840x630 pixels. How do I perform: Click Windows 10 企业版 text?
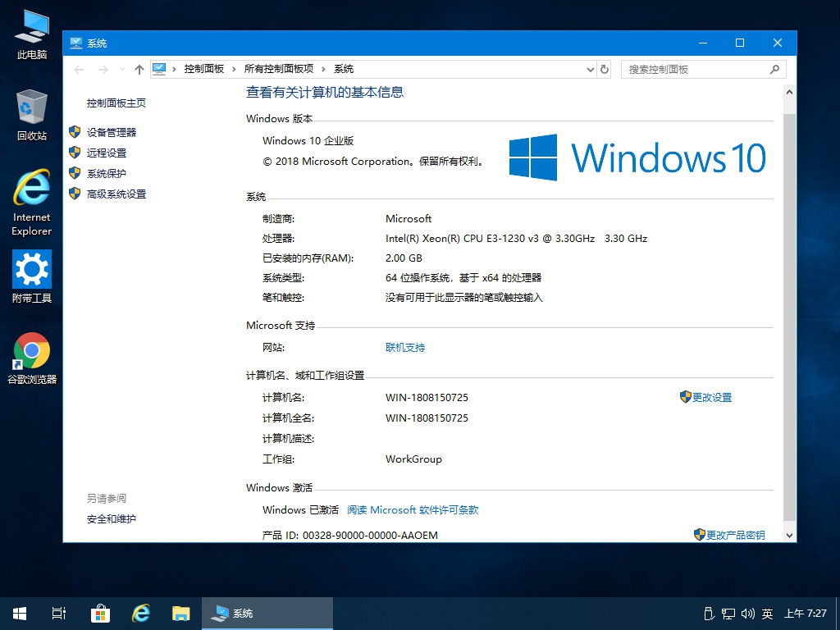coord(308,141)
